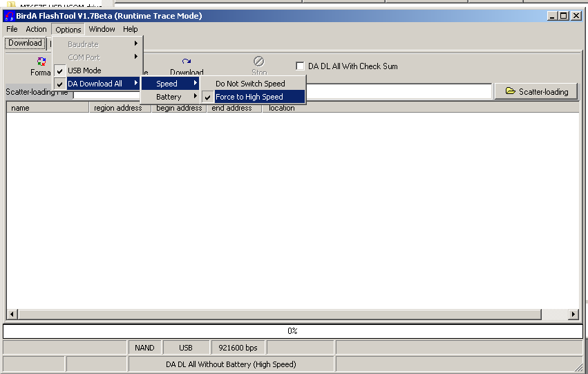
Task: Open the Action menu
Action: (36, 29)
